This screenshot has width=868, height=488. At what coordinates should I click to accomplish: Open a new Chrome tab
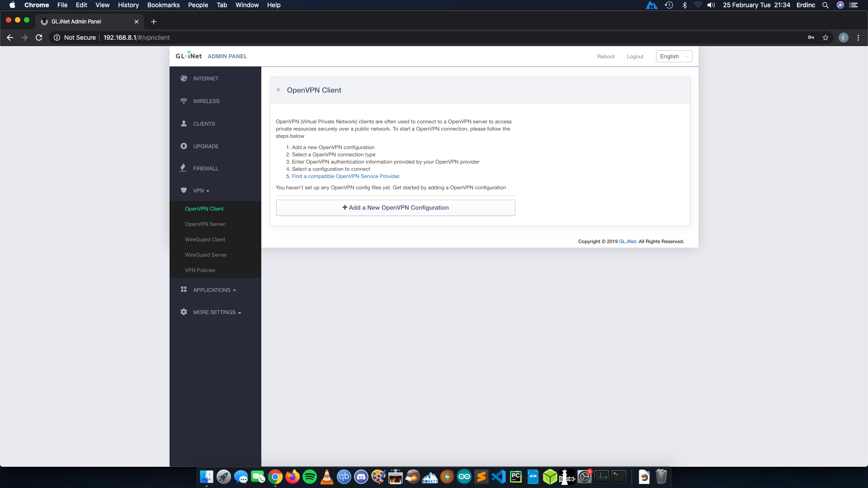click(x=154, y=21)
